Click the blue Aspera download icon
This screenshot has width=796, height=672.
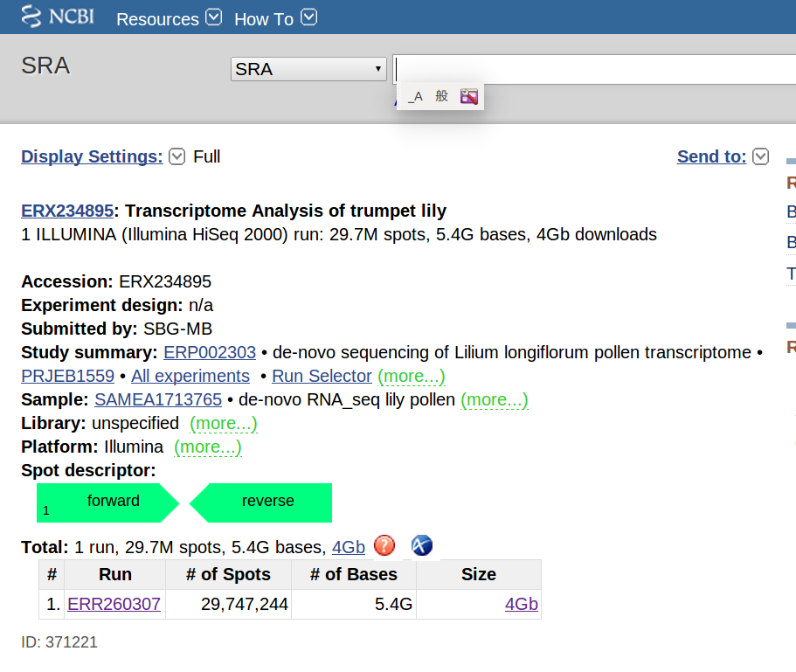point(422,545)
